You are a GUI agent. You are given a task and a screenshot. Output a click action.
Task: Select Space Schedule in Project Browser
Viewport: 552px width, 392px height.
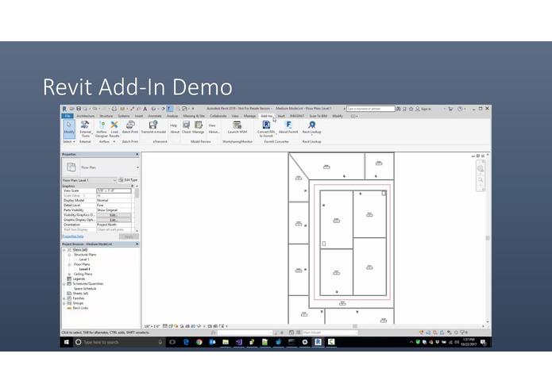(x=85, y=289)
